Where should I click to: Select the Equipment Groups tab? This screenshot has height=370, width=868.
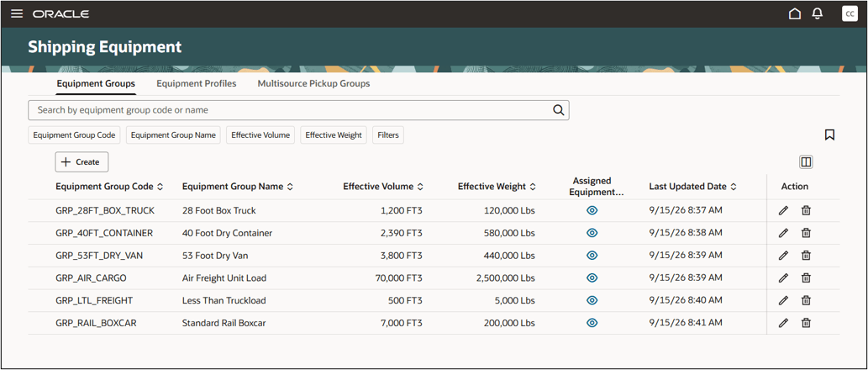96,83
